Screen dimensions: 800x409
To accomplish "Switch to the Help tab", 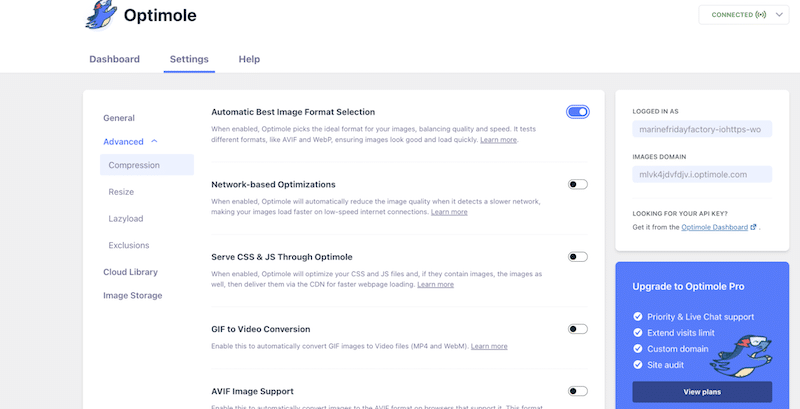I will point(249,59).
